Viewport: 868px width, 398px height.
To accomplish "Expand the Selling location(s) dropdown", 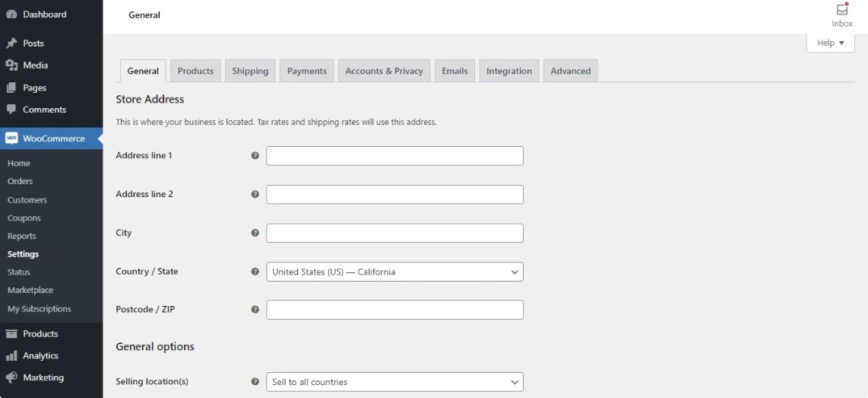I will pos(394,382).
